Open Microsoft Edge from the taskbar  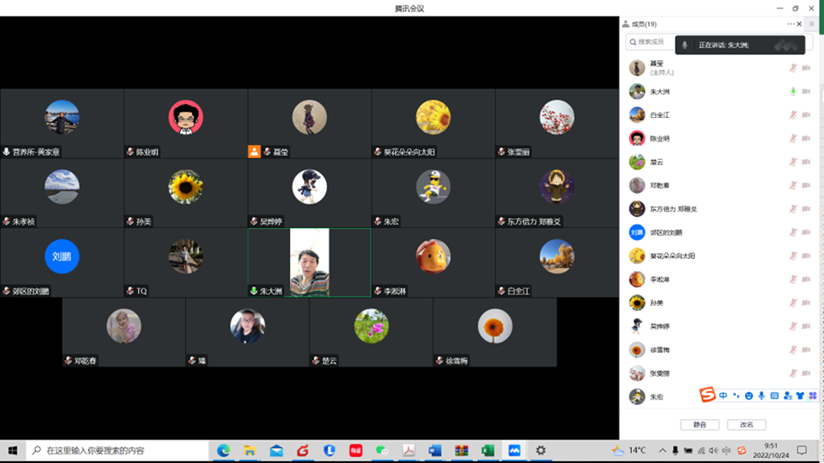(x=224, y=451)
